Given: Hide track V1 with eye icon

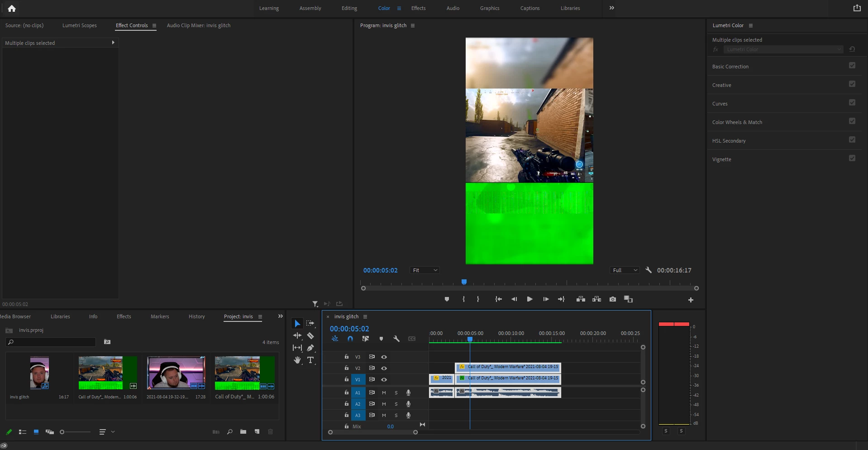Looking at the screenshot, I should (384, 379).
